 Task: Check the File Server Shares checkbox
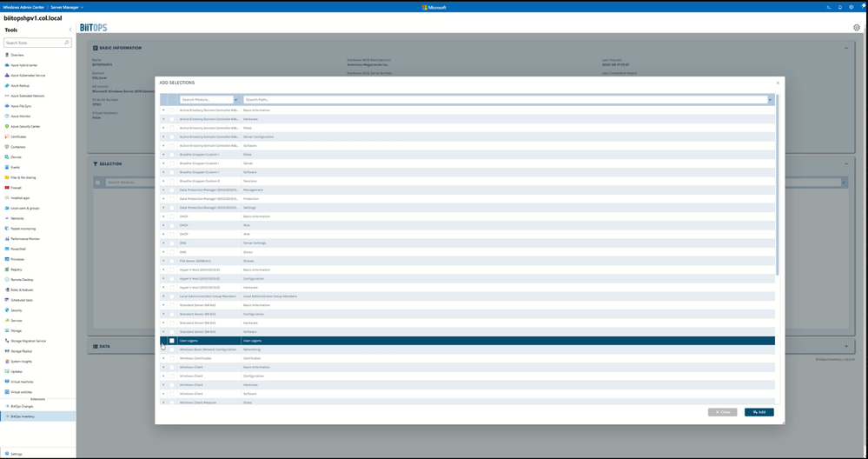tap(172, 261)
